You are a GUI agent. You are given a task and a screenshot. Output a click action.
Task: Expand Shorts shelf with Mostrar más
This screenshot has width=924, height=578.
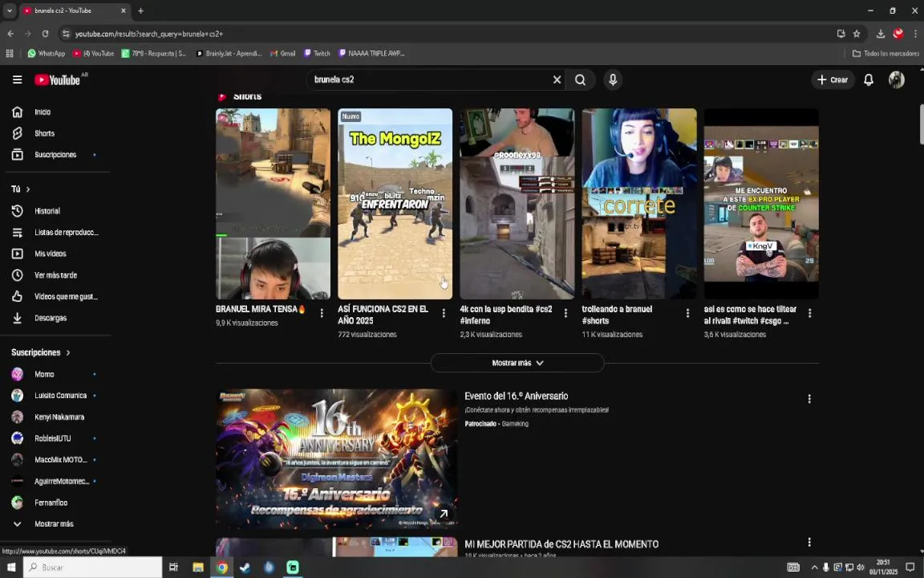[517, 363]
